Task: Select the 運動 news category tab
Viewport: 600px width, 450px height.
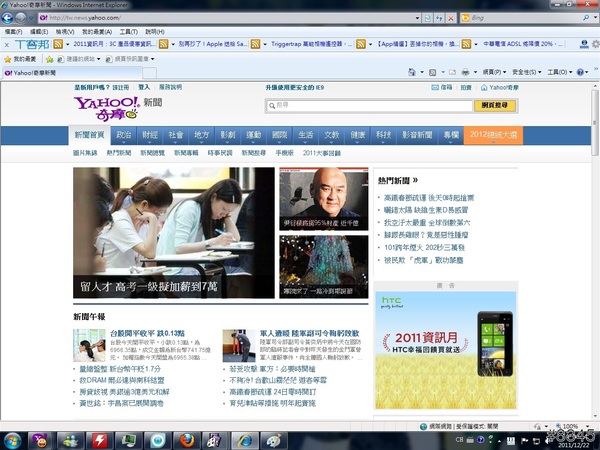Action: point(254,134)
